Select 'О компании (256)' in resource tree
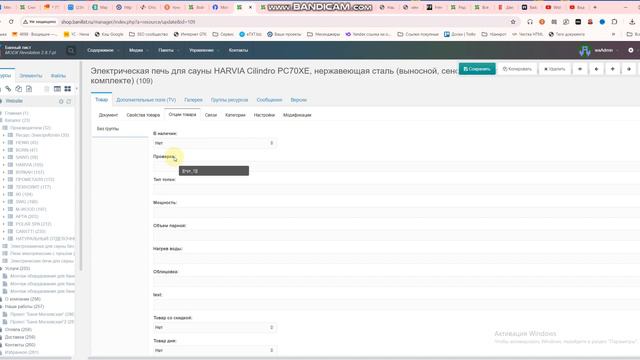 [23, 299]
